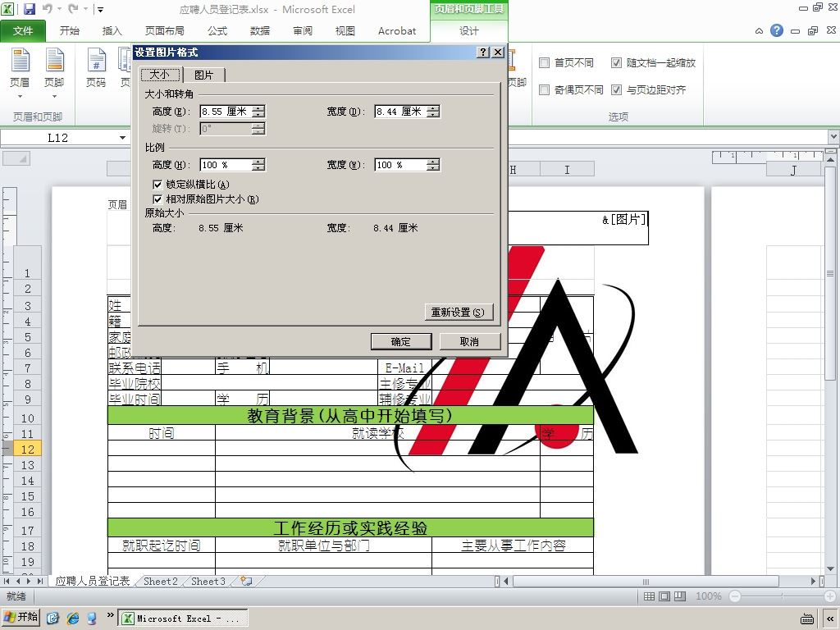This screenshot has height=630, width=840.
Task: Click the horizontal scrollbar track
Action: pyautogui.click(x=646, y=582)
